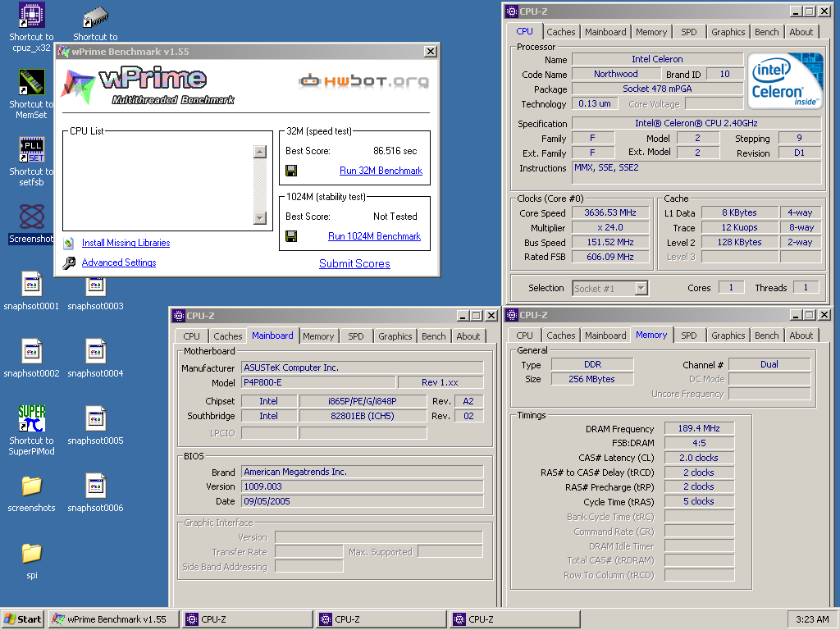Select the DRAM Frequency value 189.4 MHz

[x=699, y=428]
